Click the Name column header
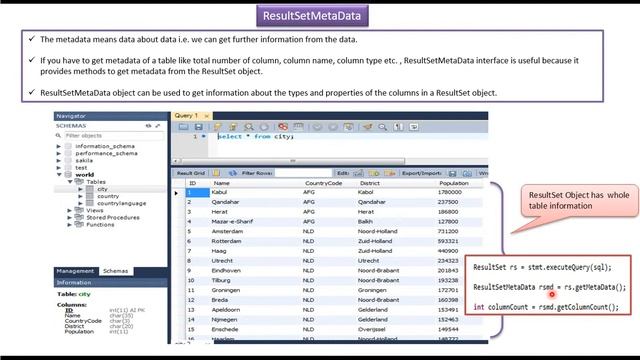Screen dimensions: 640x360 coord(221,183)
